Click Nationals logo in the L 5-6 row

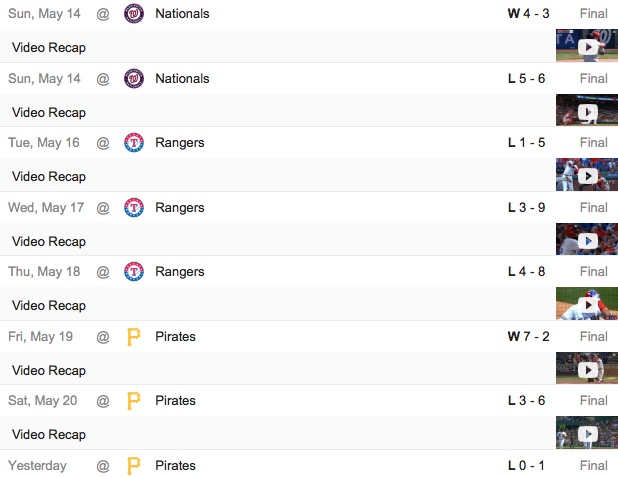(133, 79)
